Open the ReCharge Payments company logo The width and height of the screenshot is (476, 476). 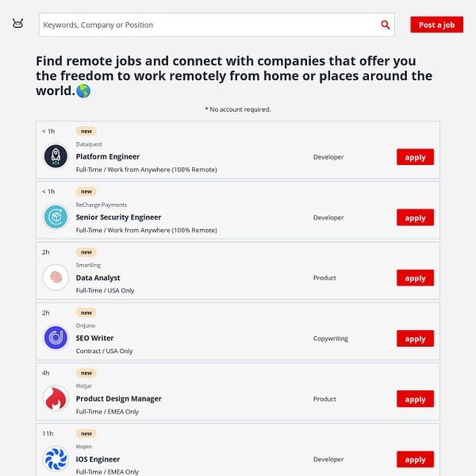(x=56, y=217)
